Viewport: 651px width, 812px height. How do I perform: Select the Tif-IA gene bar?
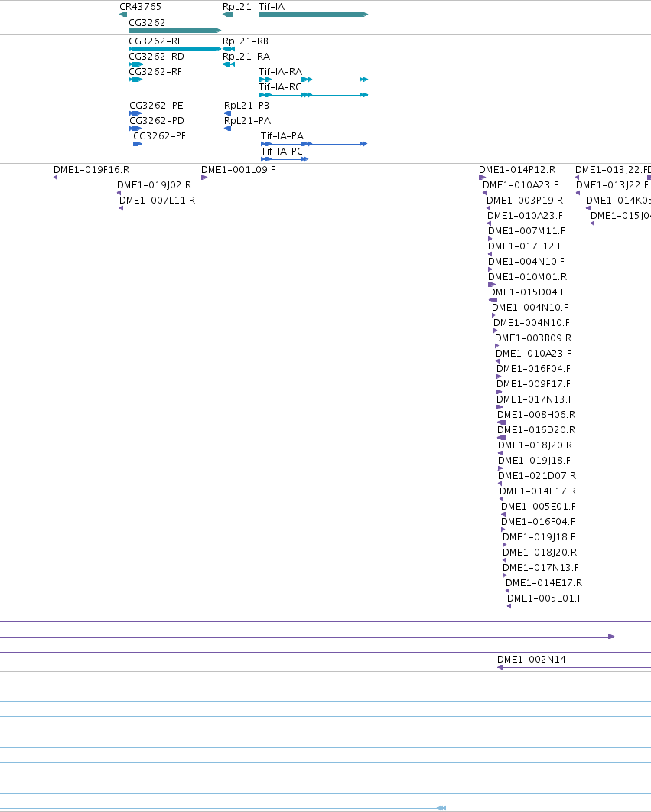pos(313,15)
